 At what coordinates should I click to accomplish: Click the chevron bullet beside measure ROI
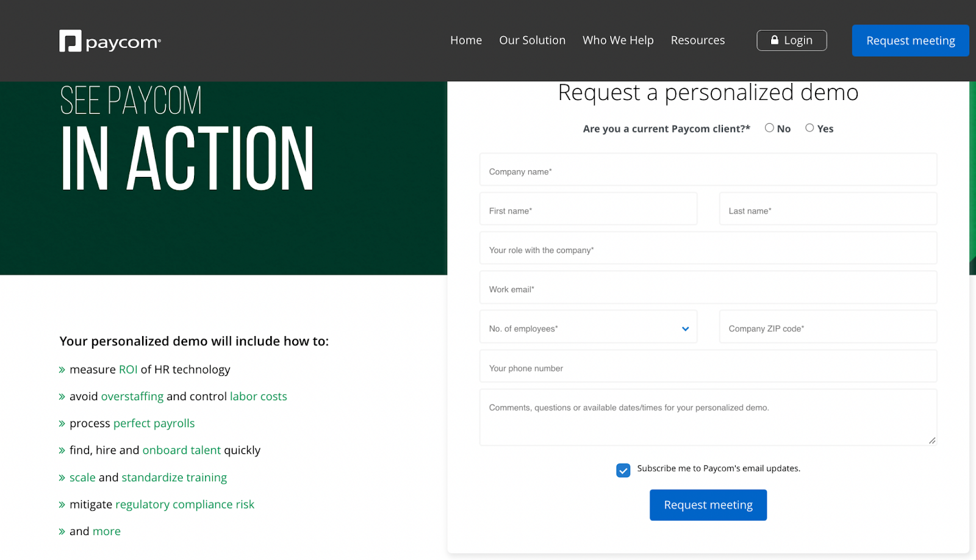tap(62, 370)
